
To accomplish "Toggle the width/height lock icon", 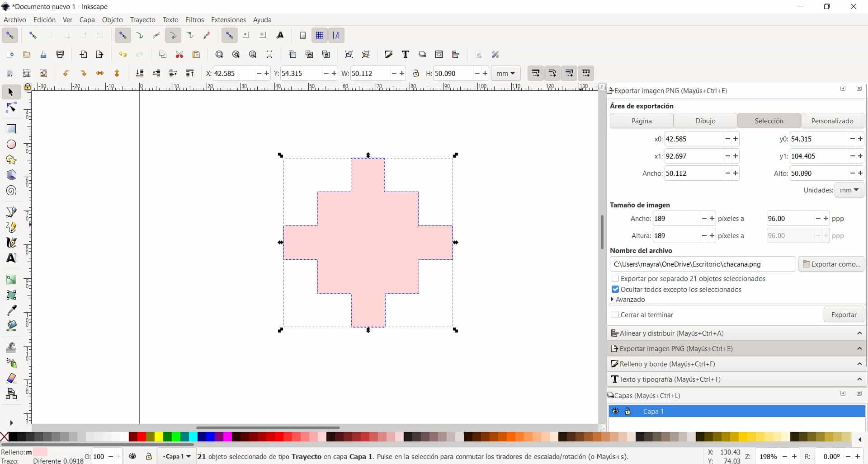I will tap(416, 73).
